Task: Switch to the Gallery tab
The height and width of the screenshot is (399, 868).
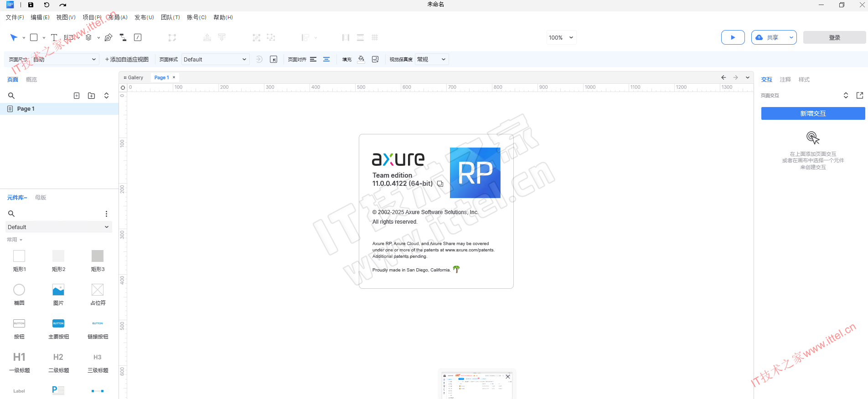Action: [134, 77]
